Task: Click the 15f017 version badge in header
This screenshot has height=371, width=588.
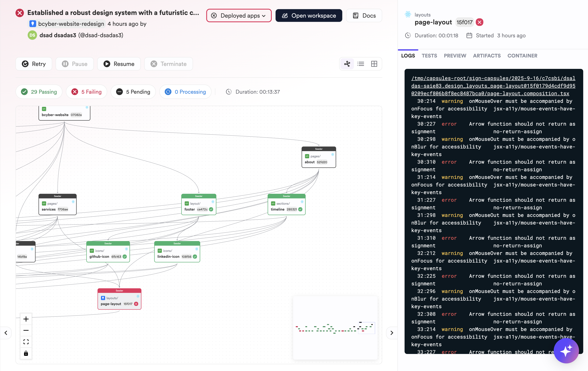Action: [464, 22]
